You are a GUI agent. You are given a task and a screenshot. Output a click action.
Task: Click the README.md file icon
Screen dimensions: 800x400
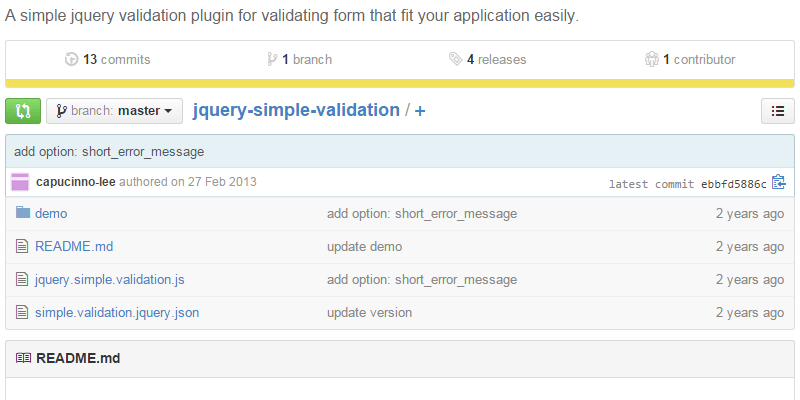(22, 246)
